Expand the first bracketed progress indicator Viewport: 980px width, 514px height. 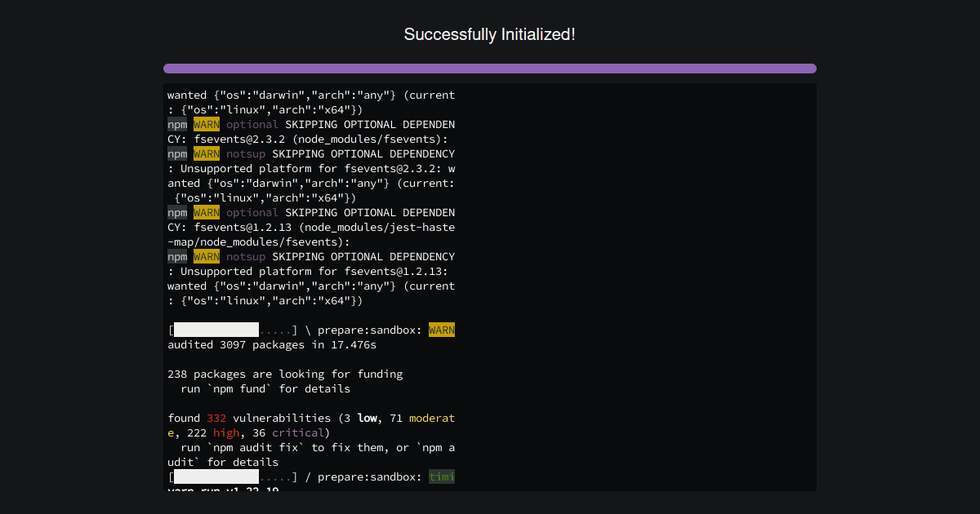[212, 330]
